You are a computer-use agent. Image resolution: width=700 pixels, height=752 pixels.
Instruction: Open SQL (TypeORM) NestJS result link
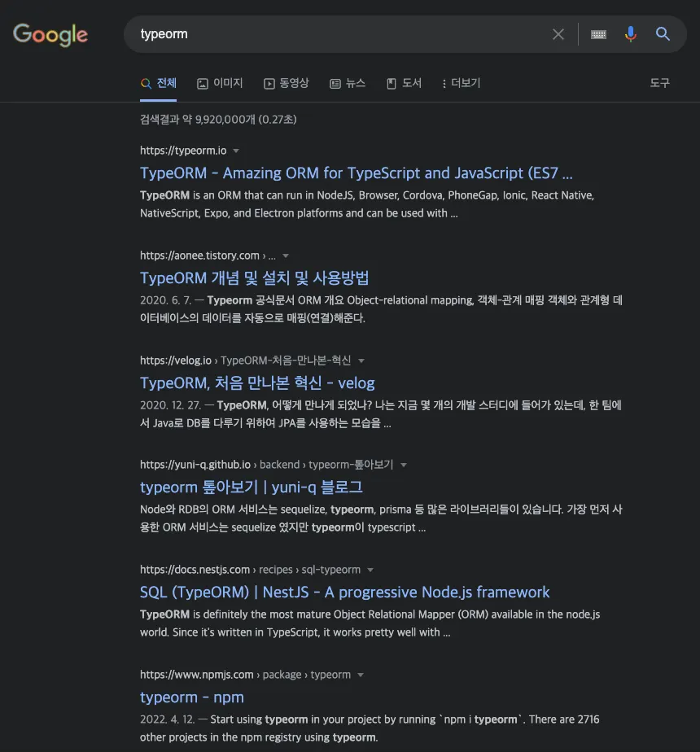pos(344,592)
